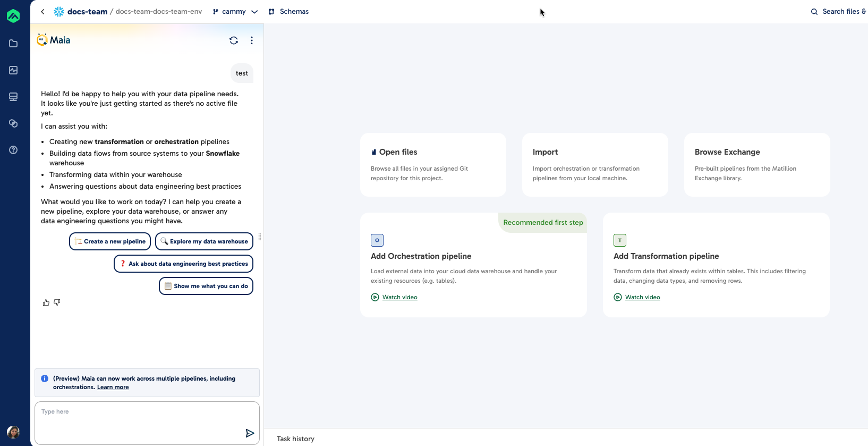Click the "test" chat message bubble
This screenshot has width=868, height=446.
242,73
